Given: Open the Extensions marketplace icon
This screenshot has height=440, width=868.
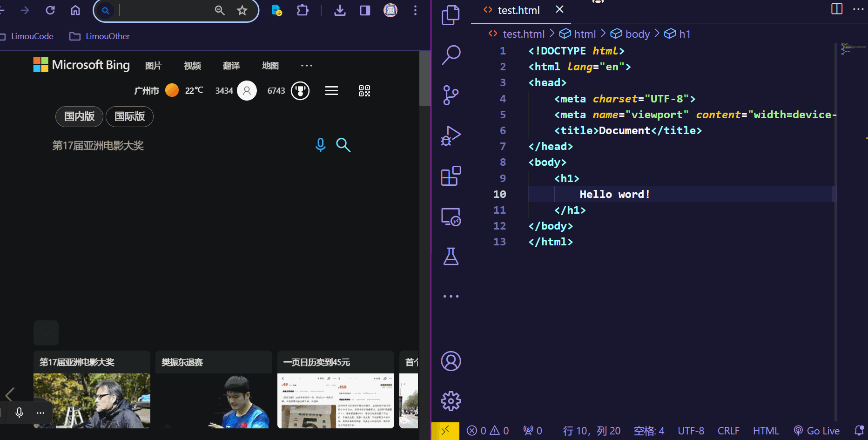Looking at the screenshot, I should click(451, 176).
